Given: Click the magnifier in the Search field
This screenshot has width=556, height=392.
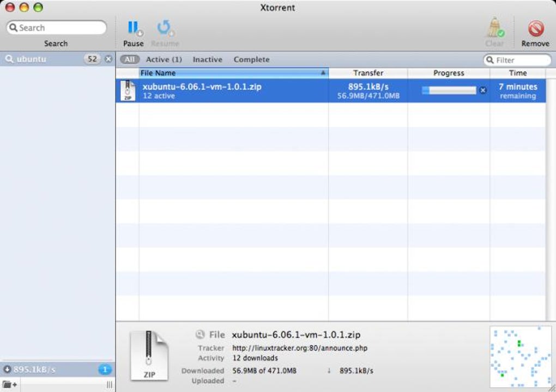Looking at the screenshot, I should click(x=13, y=28).
